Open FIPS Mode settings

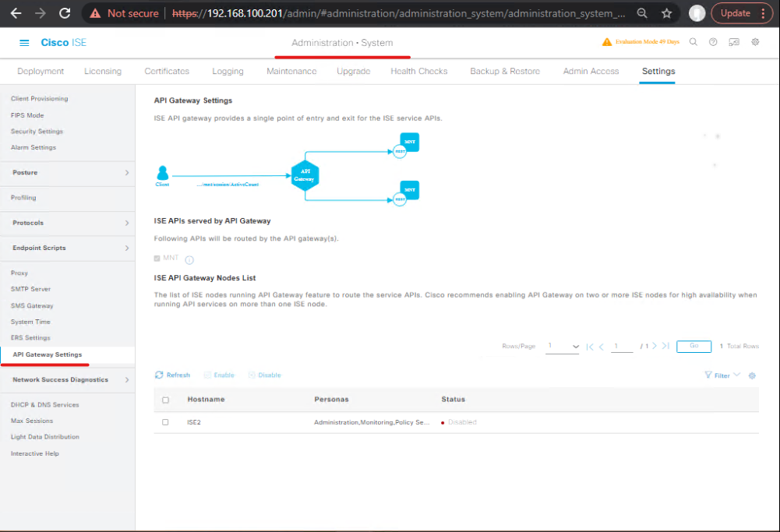pos(27,115)
